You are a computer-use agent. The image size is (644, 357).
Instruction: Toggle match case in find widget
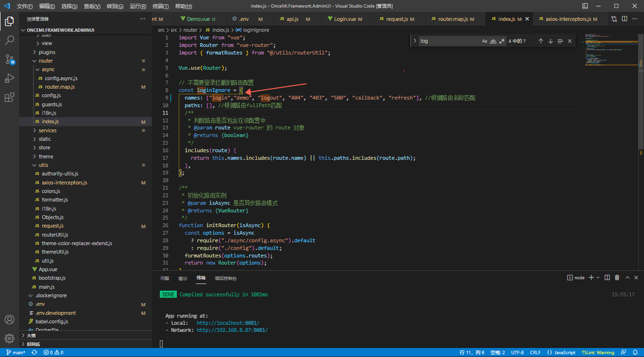pos(485,41)
